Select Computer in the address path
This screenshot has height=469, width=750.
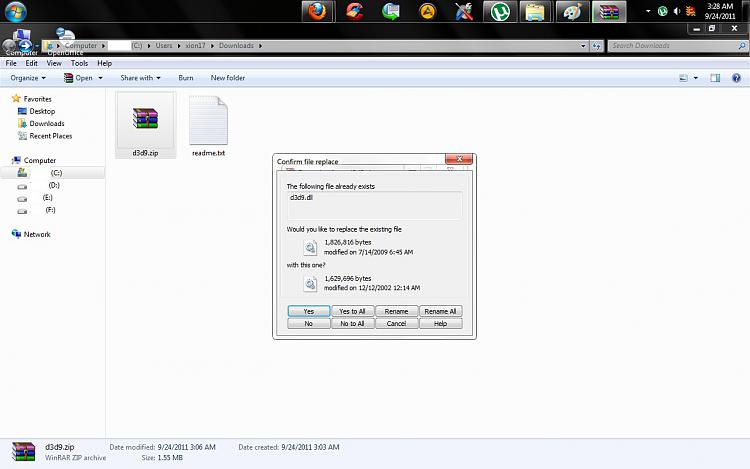(x=80, y=46)
